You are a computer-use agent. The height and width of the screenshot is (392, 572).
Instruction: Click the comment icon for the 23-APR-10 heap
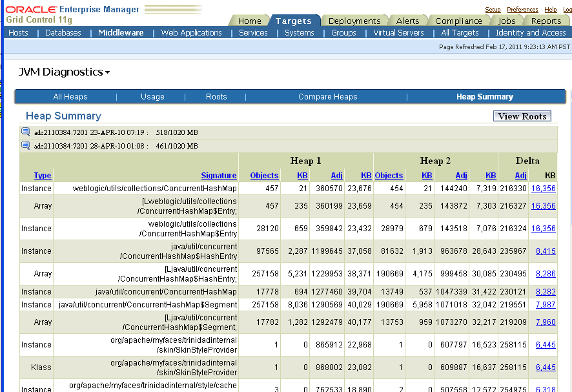click(x=26, y=132)
